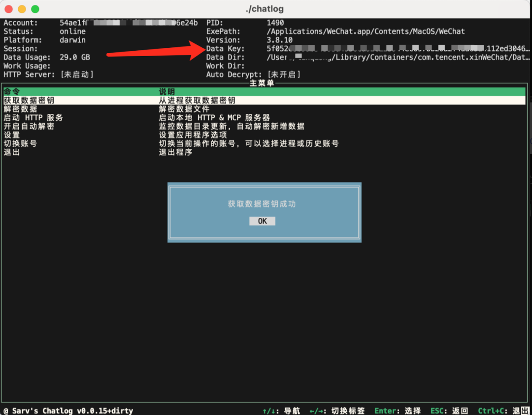Select the 开启自动解密 command
The height and width of the screenshot is (415, 532).
click(265, 126)
